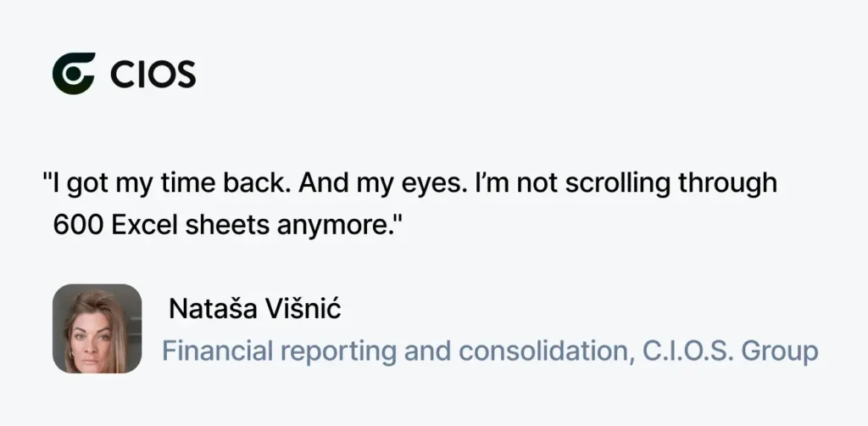The image size is (868, 426).
Task: Click the opening quotation mark of the testimonial
Action: point(47,178)
